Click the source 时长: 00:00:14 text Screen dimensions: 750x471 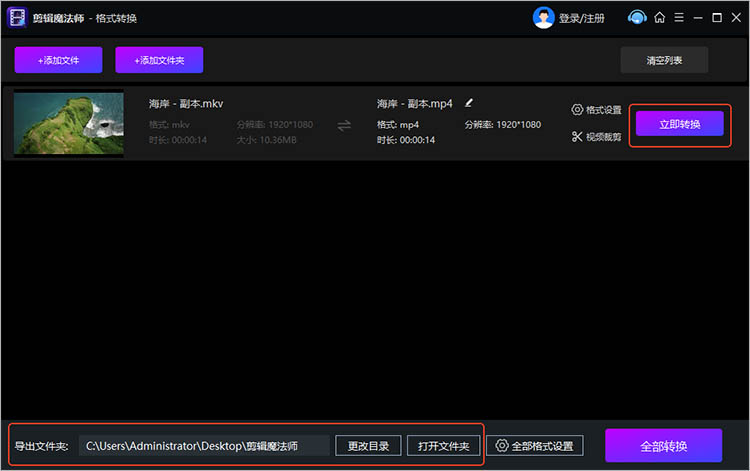(x=178, y=140)
